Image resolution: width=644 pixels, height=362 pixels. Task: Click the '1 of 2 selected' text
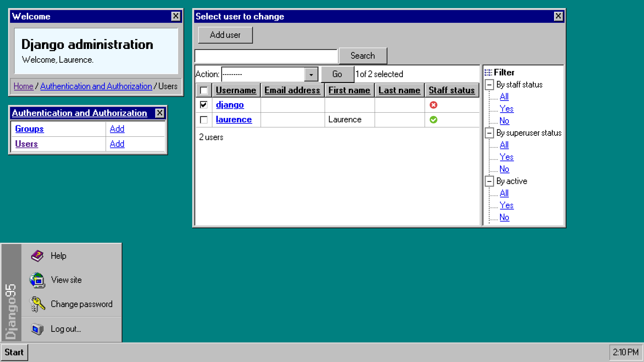[379, 74]
